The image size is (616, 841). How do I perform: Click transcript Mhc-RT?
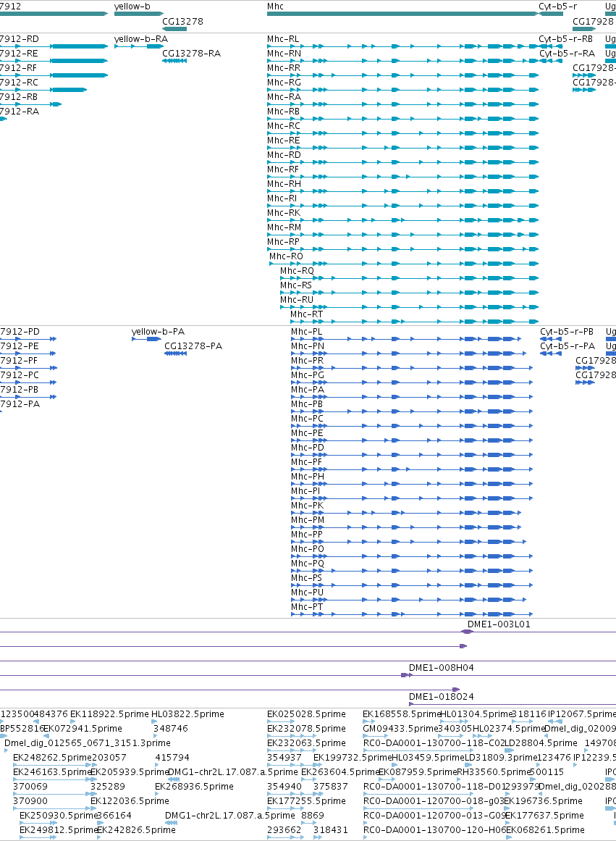click(307, 314)
